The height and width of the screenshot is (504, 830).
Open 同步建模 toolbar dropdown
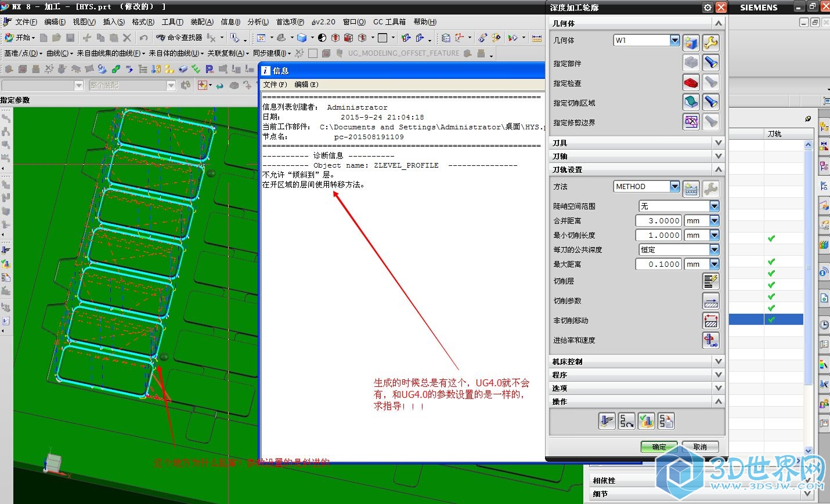coord(273,53)
